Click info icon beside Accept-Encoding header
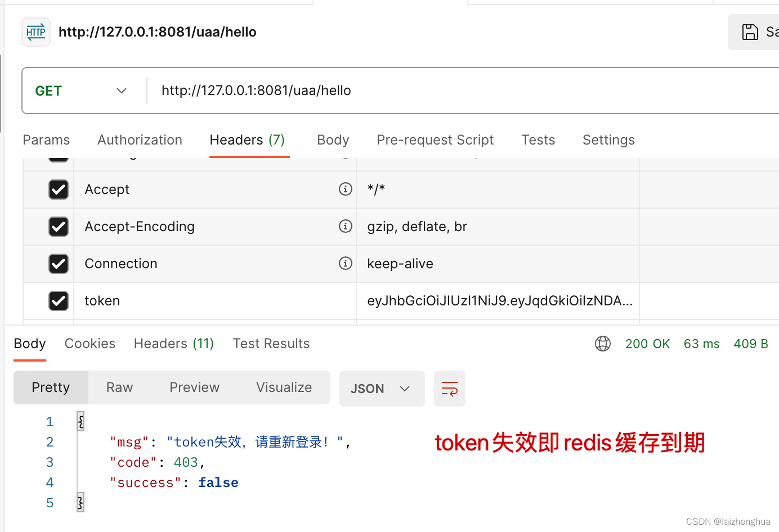The height and width of the screenshot is (532, 779). click(x=346, y=226)
